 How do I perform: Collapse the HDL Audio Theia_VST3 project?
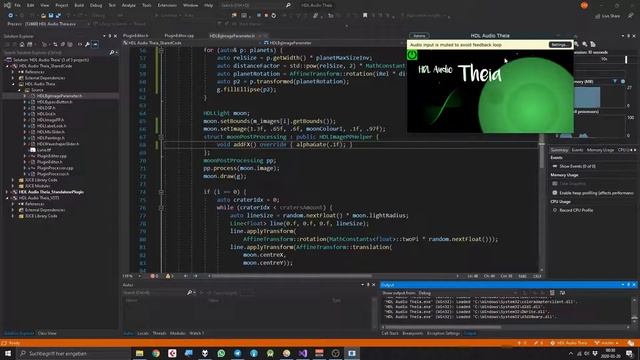(7, 198)
